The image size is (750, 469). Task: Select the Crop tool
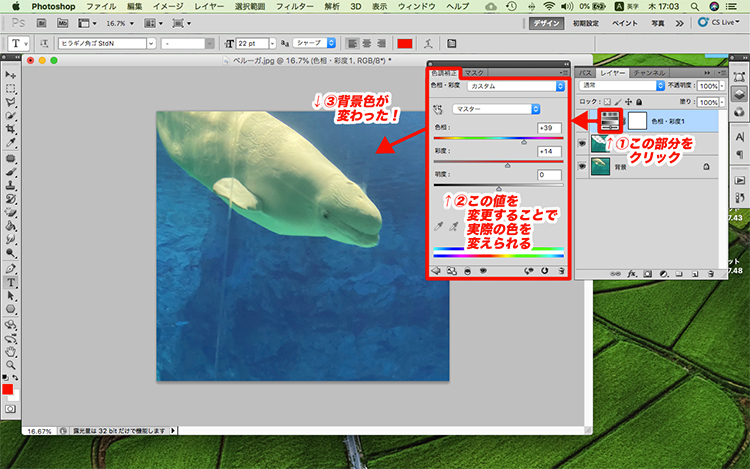(x=10, y=130)
